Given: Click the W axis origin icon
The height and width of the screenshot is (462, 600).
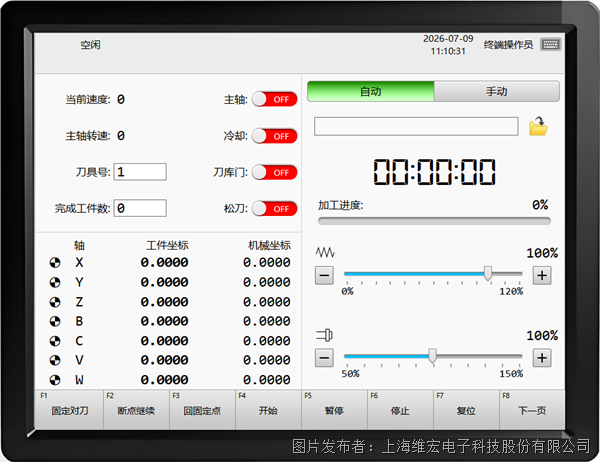Looking at the screenshot, I should tap(55, 380).
